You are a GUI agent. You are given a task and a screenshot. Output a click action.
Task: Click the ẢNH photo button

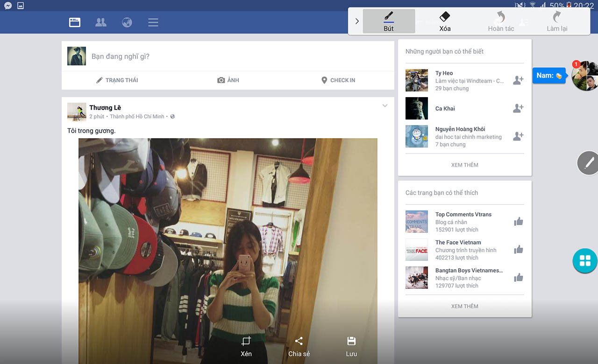228,80
